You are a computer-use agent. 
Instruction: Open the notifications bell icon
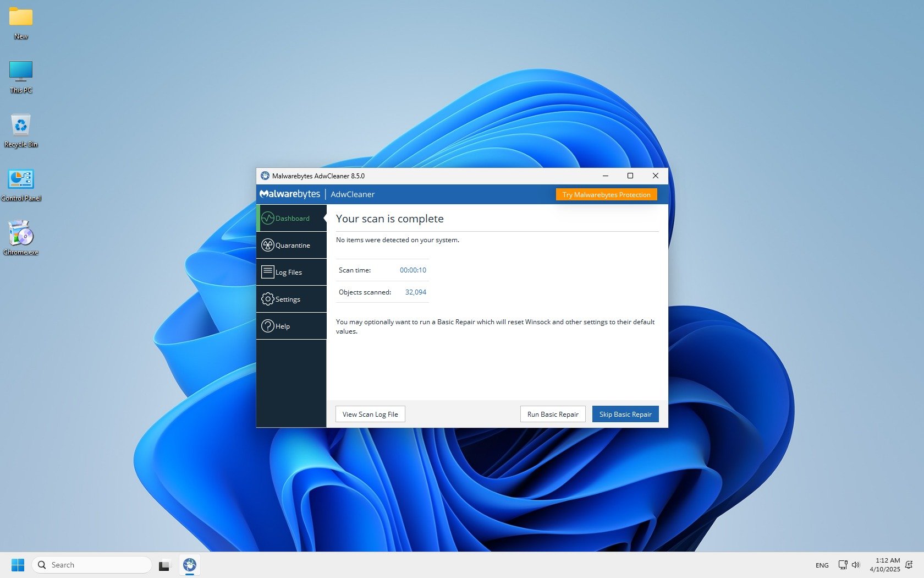909,565
